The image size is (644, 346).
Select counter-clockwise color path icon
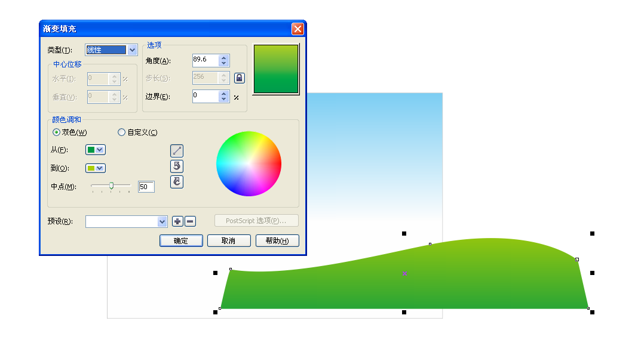tap(177, 166)
